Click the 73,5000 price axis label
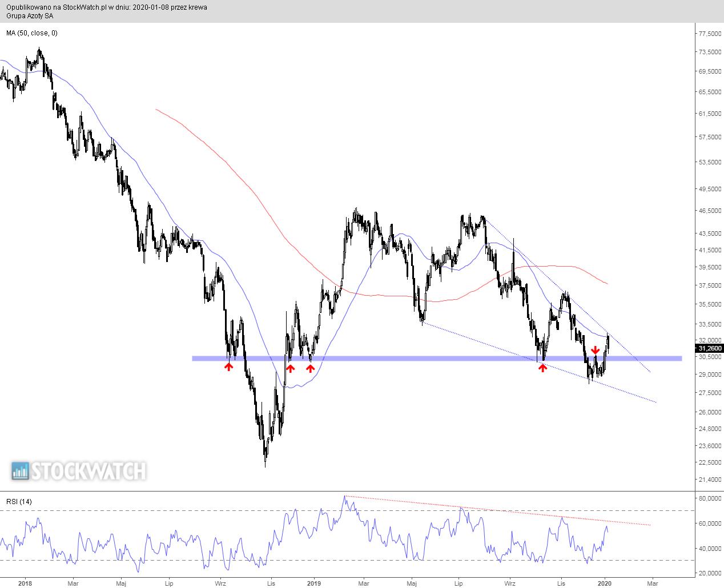This screenshot has height=588, width=724. (x=710, y=52)
